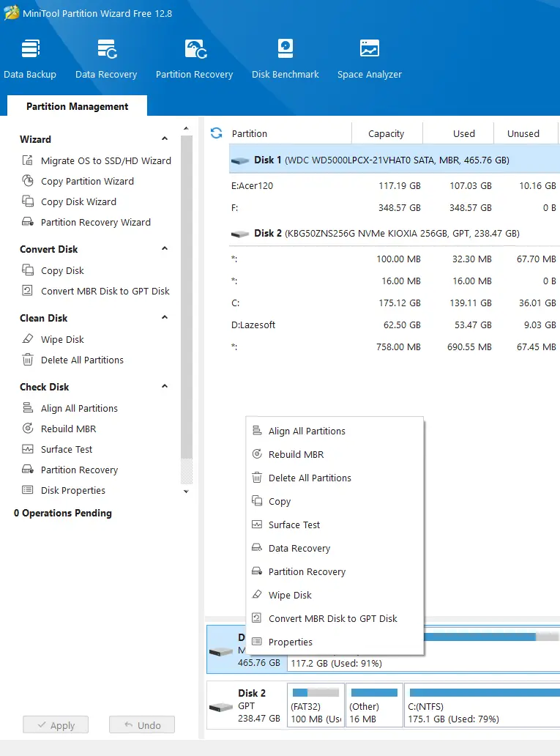Select the 758.00 MB partition row

(x=395, y=346)
